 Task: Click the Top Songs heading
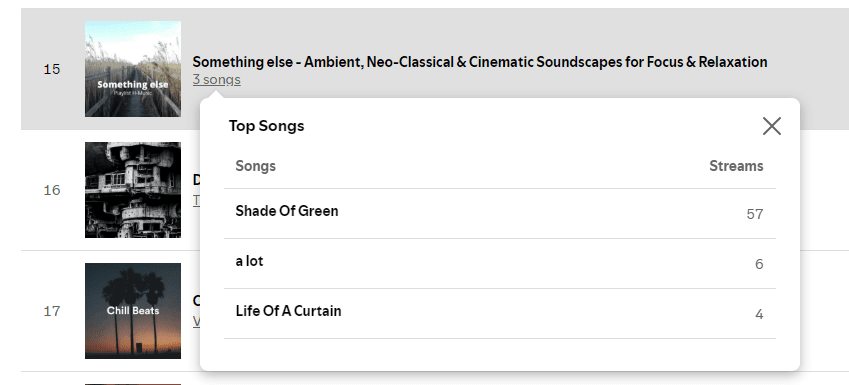point(266,126)
